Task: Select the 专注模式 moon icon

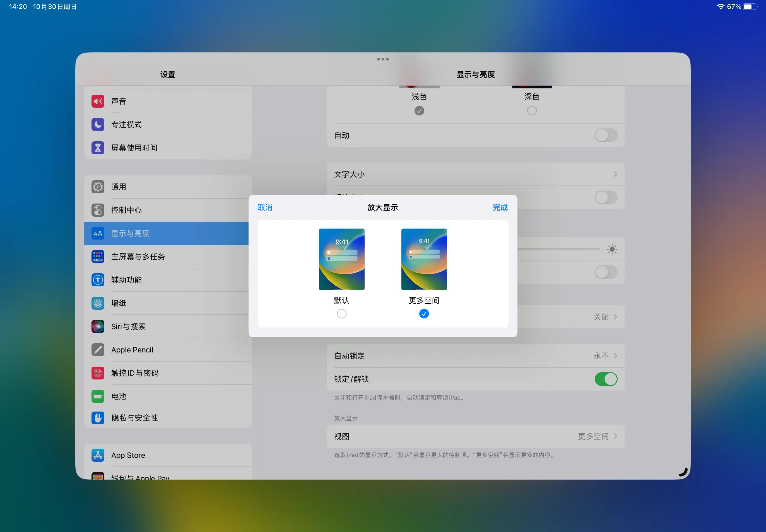Action: tap(97, 124)
